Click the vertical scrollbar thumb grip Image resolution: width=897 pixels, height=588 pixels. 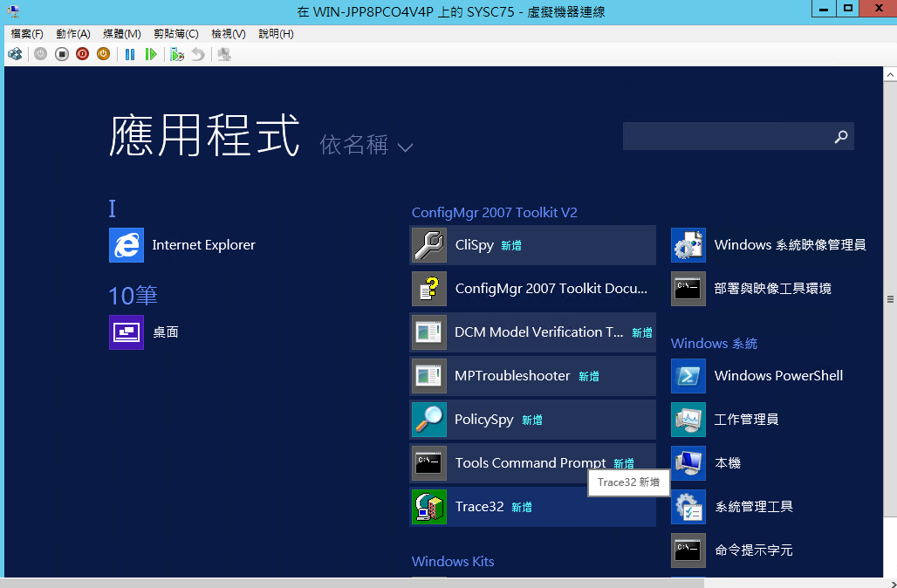(x=890, y=299)
